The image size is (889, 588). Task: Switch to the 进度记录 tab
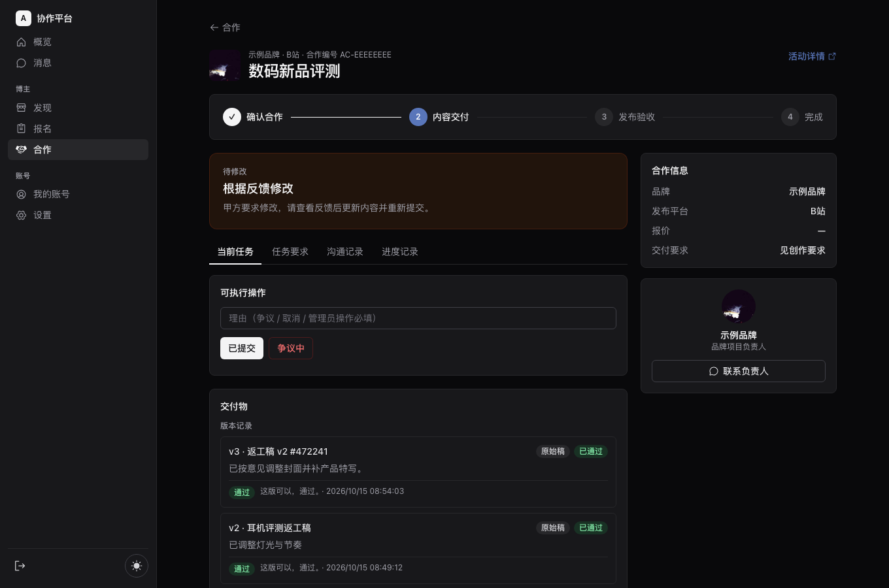(400, 252)
